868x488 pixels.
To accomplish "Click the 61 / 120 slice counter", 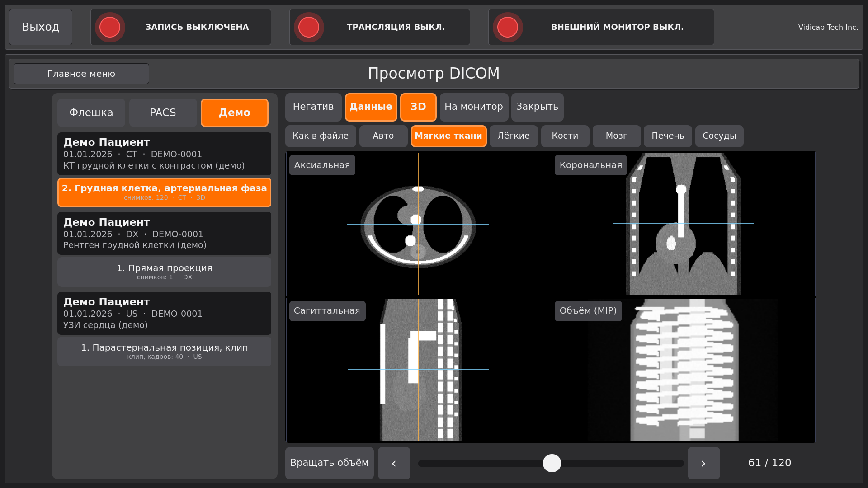I will click(x=769, y=463).
